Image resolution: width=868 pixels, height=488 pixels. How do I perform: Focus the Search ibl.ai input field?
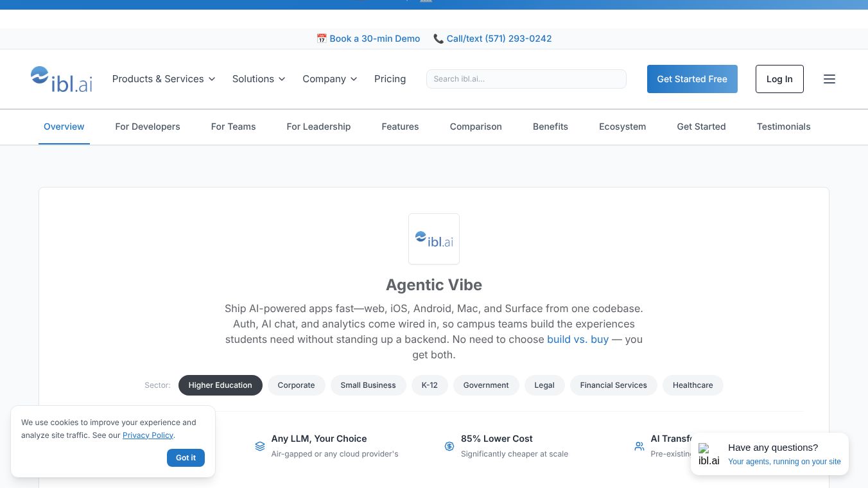coord(526,79)
